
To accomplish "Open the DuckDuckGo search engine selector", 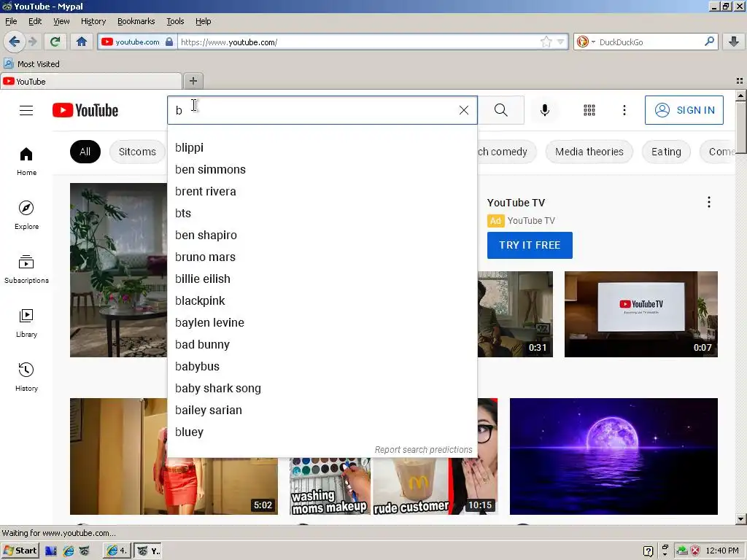I will point(586,42).
